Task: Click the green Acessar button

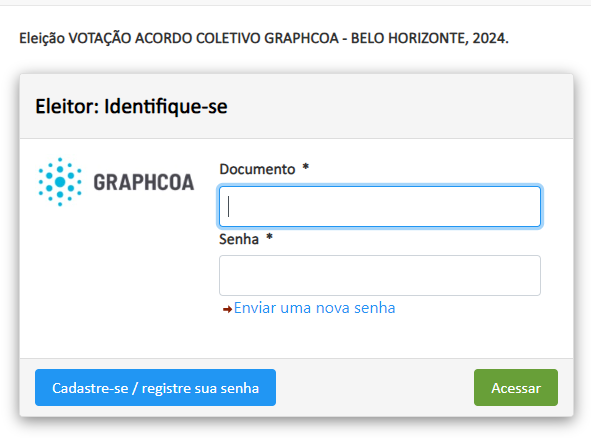Action: point(516,388)
